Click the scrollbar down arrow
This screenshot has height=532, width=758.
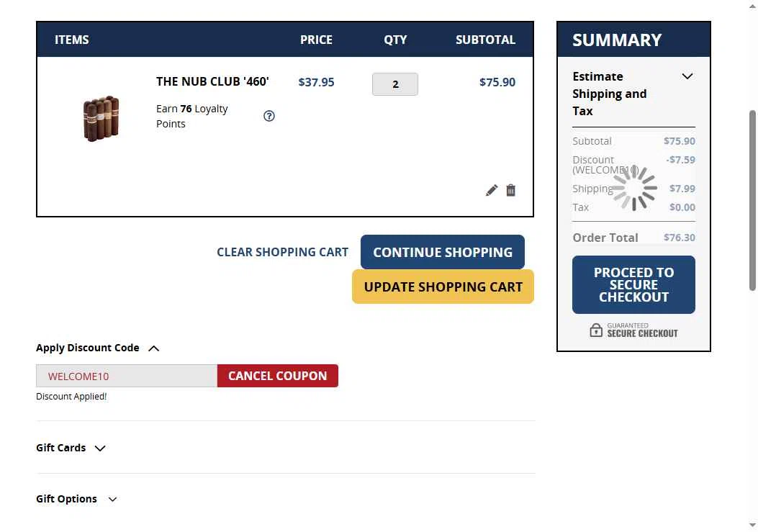click(753, 526)
